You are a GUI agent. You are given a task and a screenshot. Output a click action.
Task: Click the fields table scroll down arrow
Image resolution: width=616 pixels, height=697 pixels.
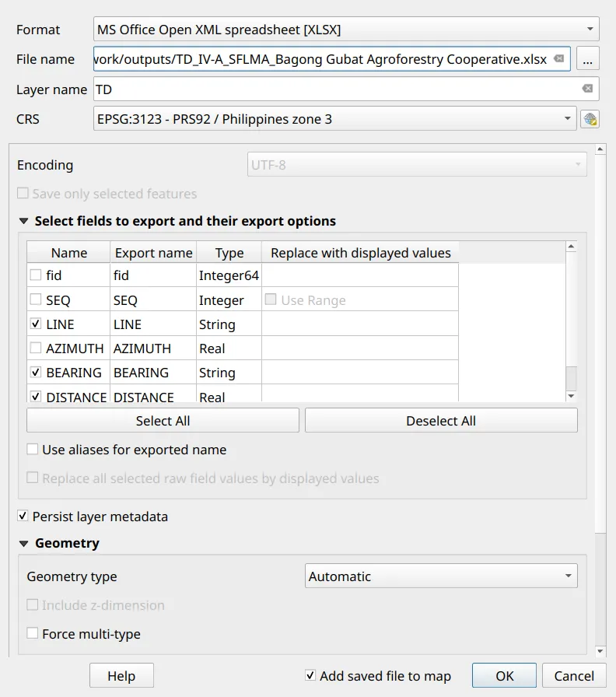(572, 396)
